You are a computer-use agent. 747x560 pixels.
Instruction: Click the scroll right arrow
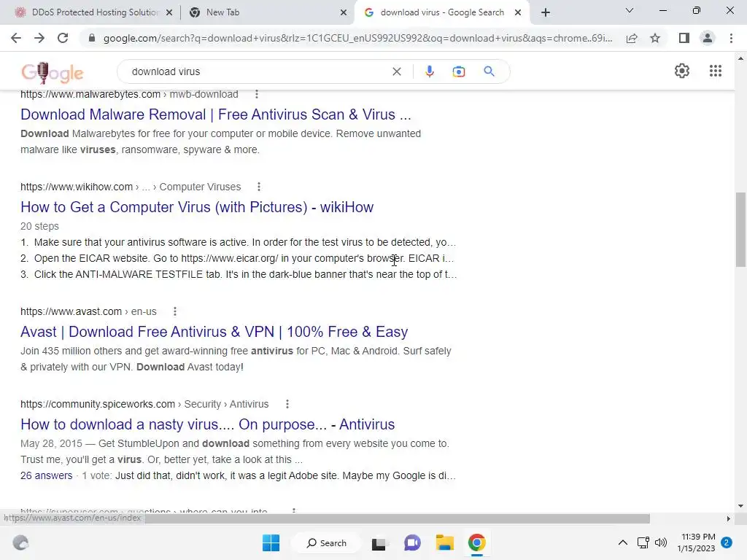click(729, 518)
